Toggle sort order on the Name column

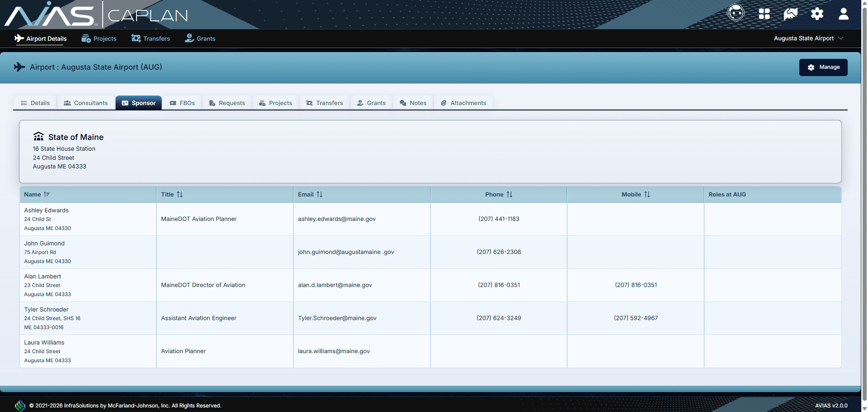[47, 194]
